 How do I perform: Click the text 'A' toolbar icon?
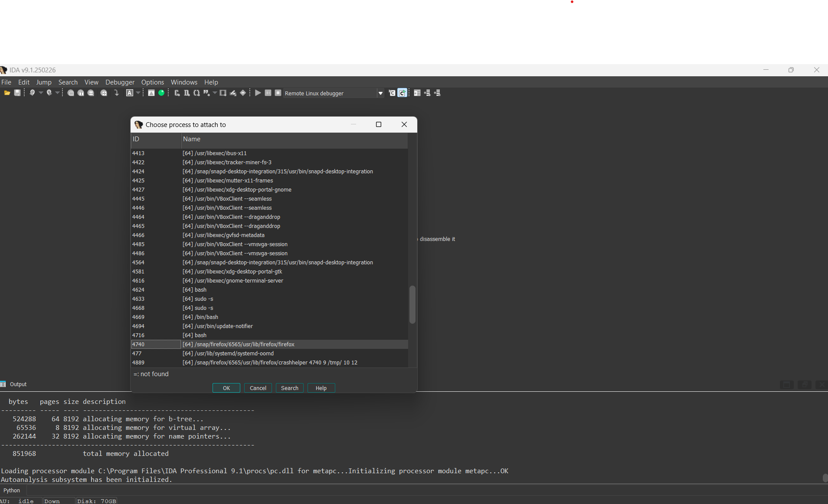130,93
